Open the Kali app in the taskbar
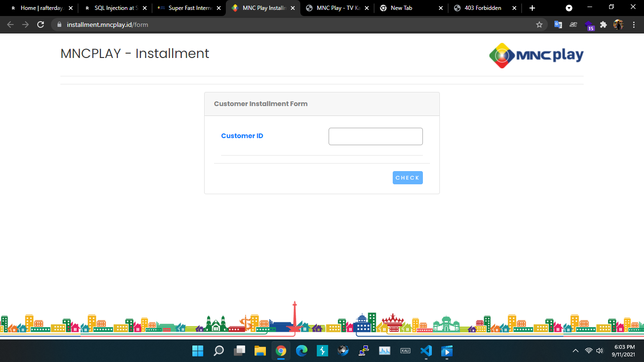Screen dimensions: 644x362 (x=405, y=351)
